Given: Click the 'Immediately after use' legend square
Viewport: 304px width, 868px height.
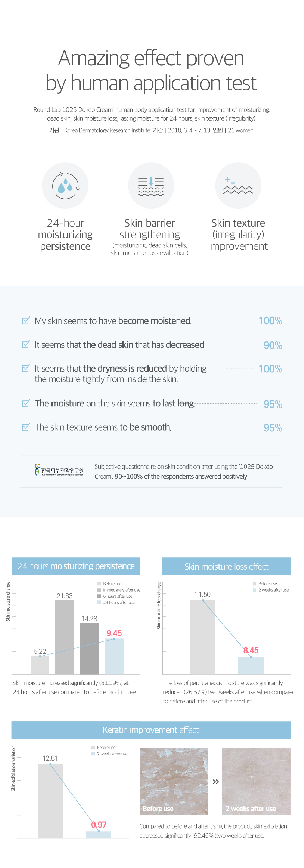Looking at the screenshot, I should [x=99, y=590].
